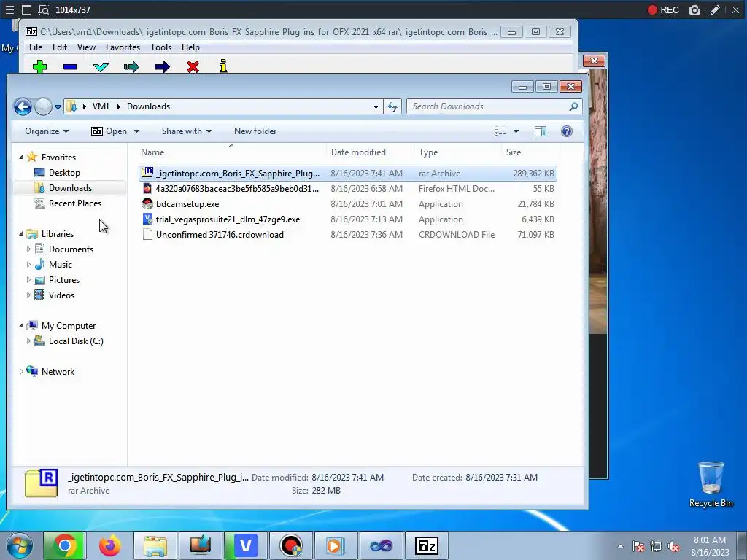
Task: Click the Test checkmark icon in 7-Zip toolbar
Action: pyautogui.click(x=101, y=67)
